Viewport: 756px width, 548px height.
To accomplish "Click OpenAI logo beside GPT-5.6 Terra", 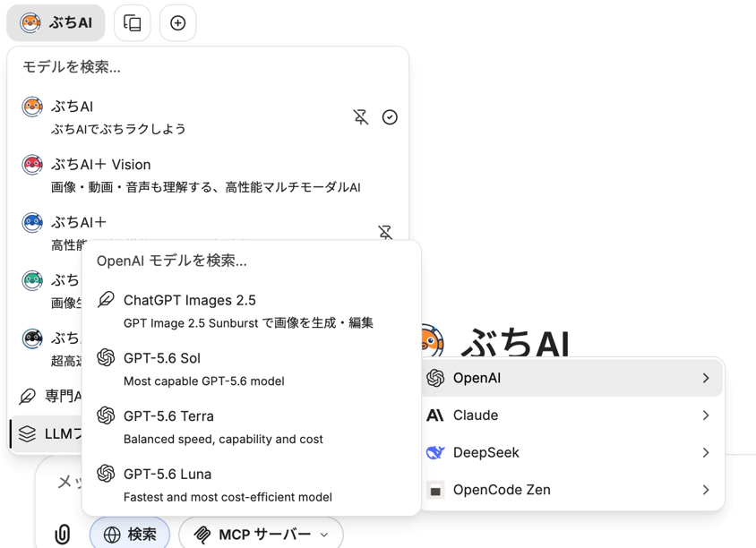I will click(106, 415).
